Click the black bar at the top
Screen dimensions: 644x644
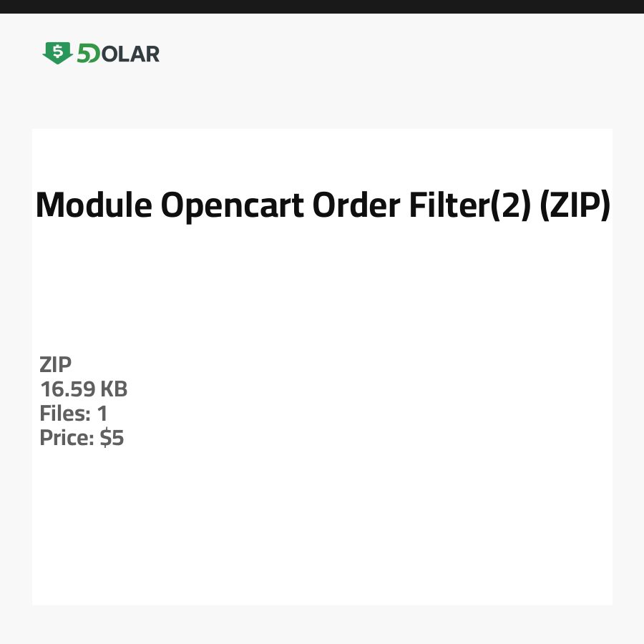(322, 6)
